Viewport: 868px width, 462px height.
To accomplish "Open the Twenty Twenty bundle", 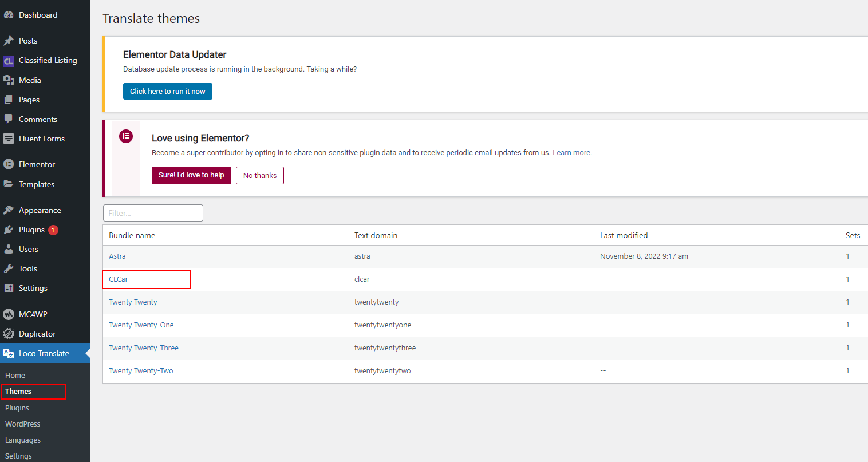I will (133, 302).
